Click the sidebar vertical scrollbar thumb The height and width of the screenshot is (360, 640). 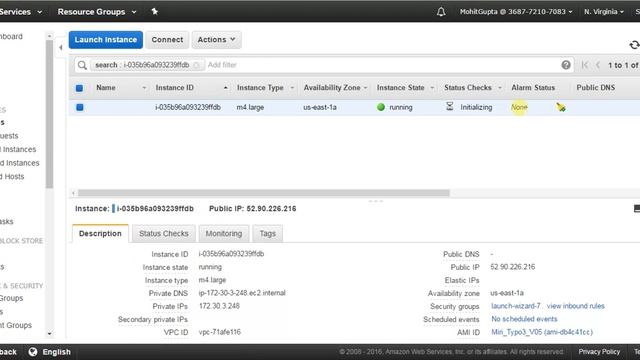tap(49, 114)
